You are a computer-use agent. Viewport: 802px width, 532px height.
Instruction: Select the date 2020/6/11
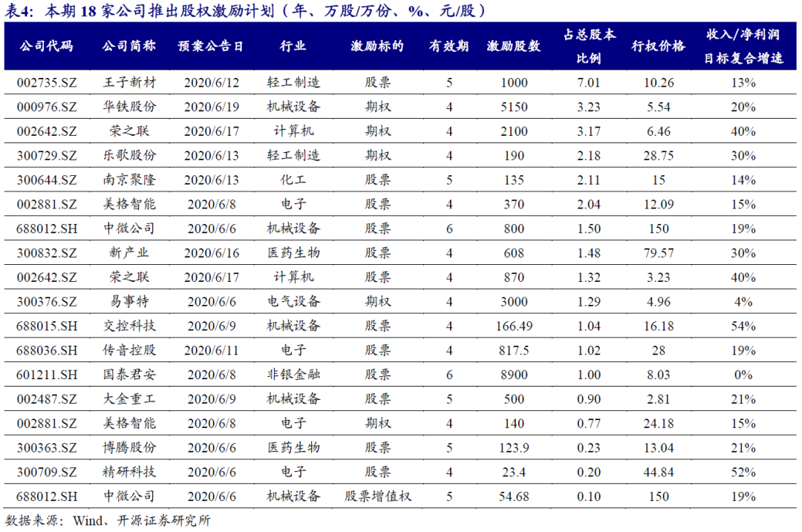211,350
